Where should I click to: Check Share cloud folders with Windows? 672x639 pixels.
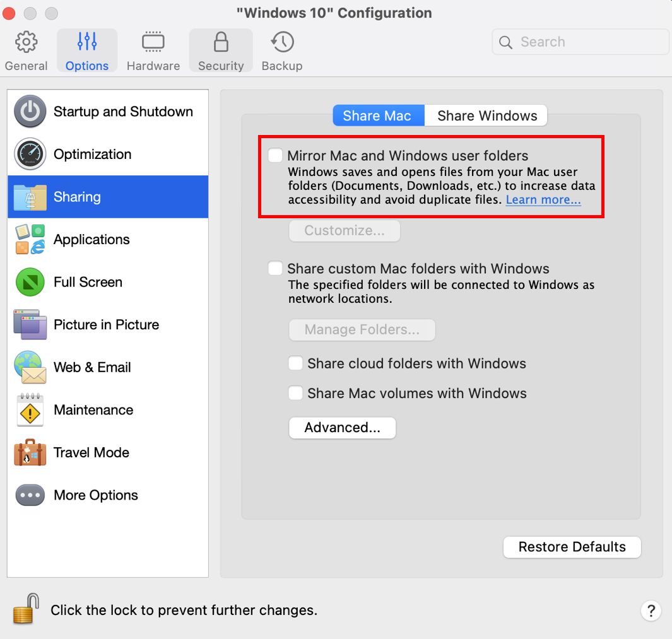click(x=295, y=363)
